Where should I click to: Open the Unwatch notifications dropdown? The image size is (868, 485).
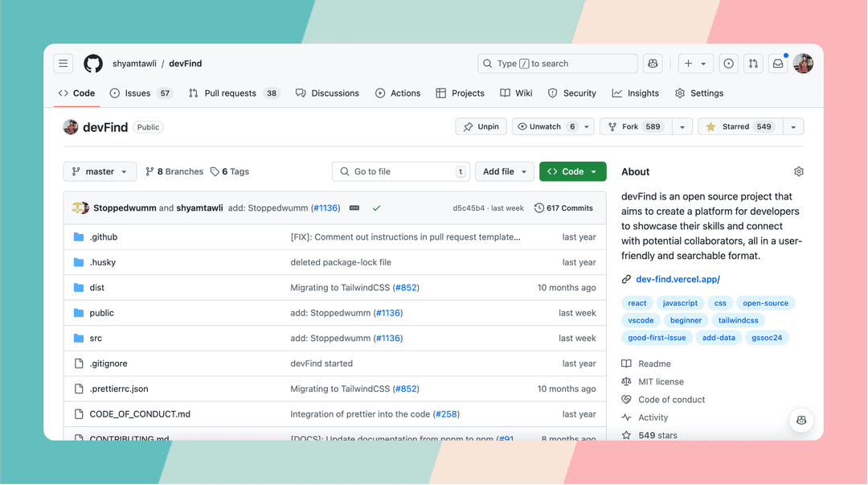(x=553, y=127)
